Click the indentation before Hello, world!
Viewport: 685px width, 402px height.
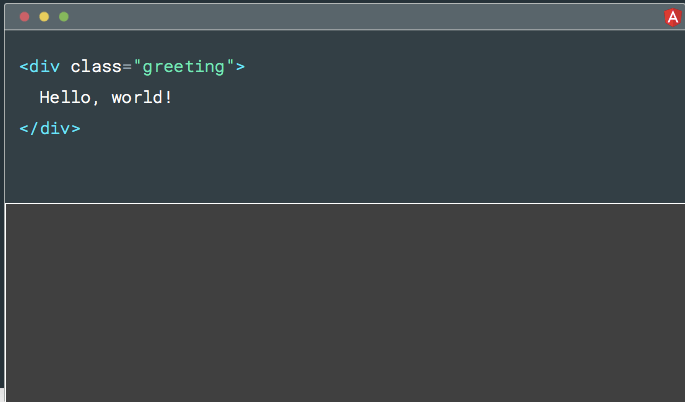point(29,98)
